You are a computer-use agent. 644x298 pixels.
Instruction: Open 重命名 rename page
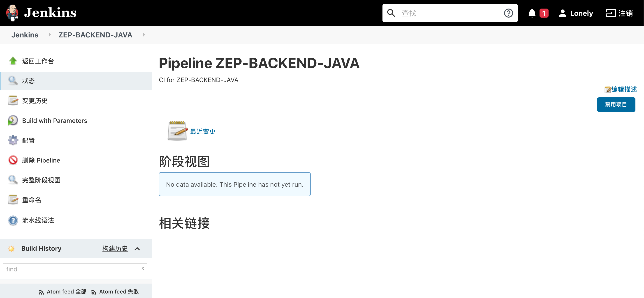32,200
